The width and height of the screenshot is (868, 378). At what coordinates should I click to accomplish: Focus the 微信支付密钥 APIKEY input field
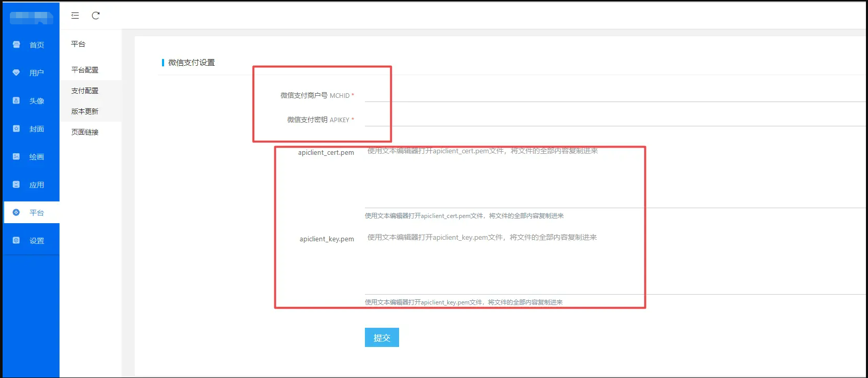click(615, 119)
